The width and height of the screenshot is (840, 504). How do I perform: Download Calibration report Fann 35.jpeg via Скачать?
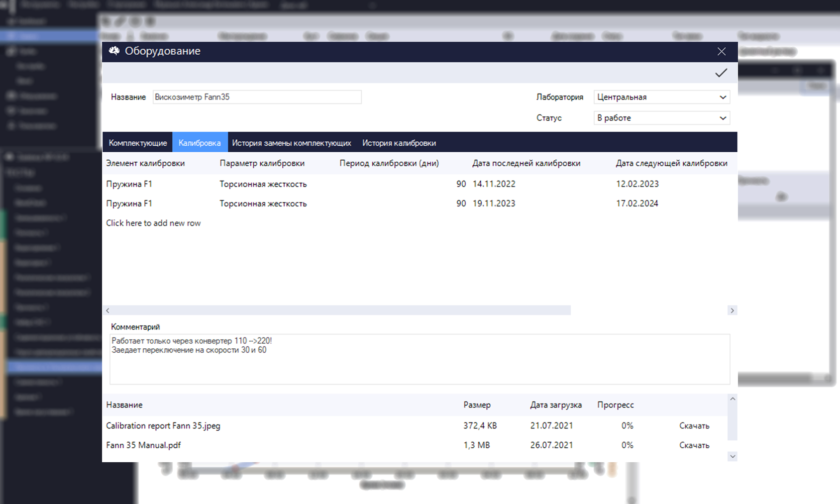pyautogui.click(x=694, y=426)
